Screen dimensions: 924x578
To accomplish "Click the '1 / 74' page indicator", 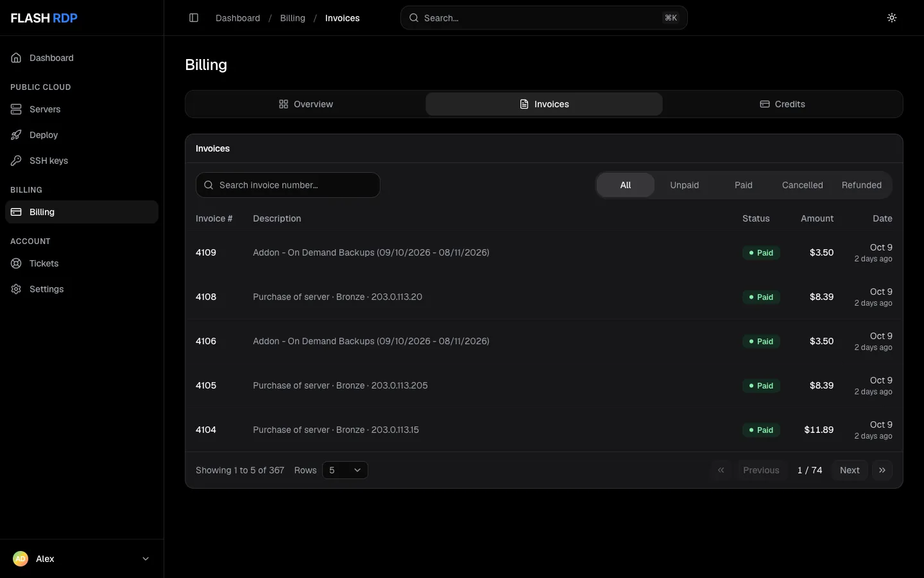I will pyautogui.click(x=810, y=470).
